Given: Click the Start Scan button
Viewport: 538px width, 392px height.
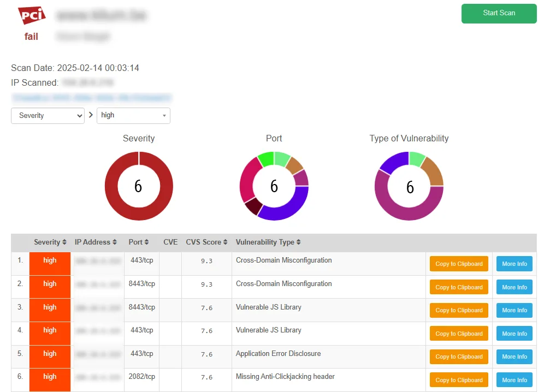Looking at the screenshot, I should click(x=499, y=13).
